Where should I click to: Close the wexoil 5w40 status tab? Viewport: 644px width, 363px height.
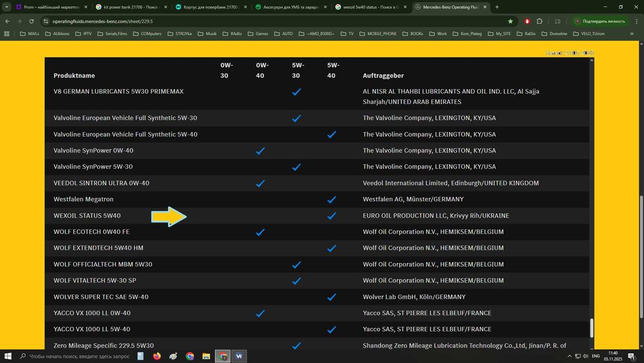point(405,7)
